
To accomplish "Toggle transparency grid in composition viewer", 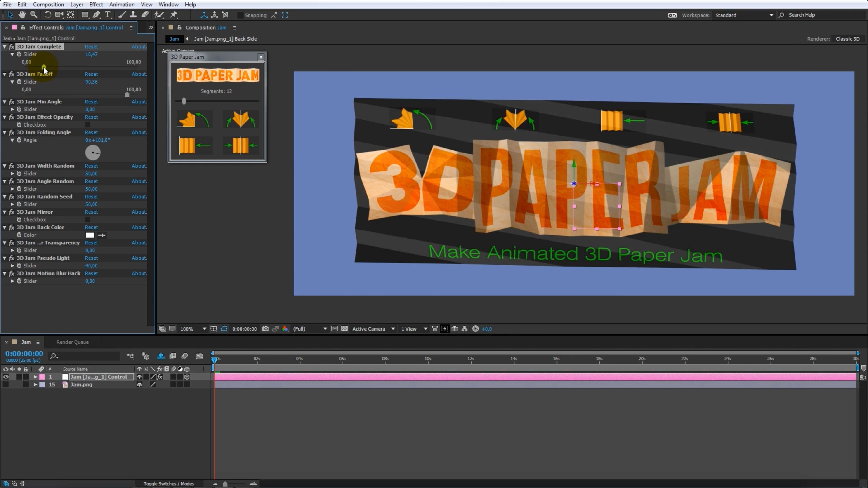I will coord(344,329).
